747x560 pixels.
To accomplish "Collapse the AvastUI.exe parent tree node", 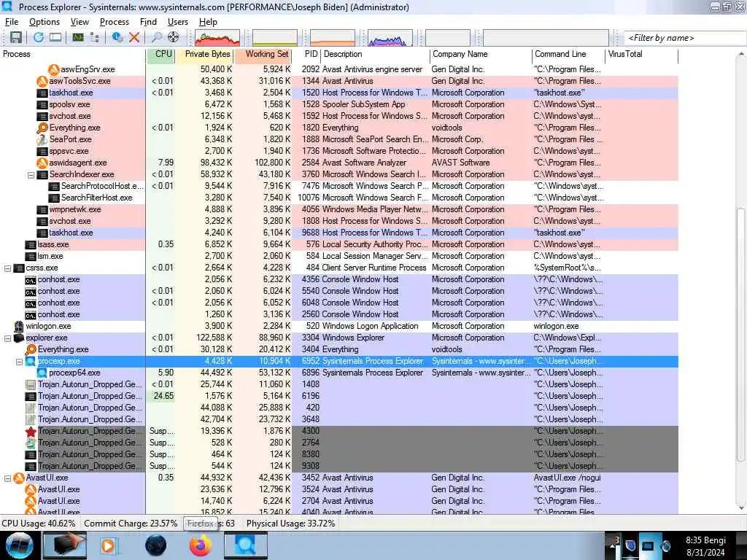I will point(7,478).
